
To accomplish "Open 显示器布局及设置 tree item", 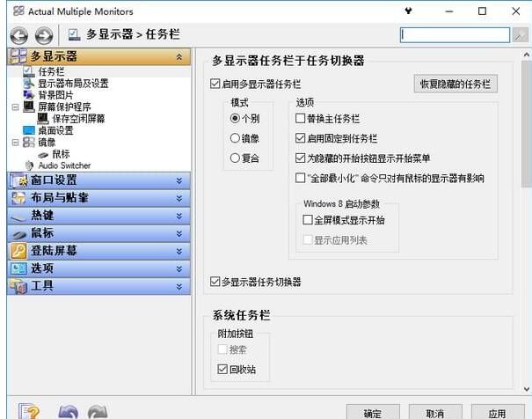I will pyautogui.click(x=73, y=84).
